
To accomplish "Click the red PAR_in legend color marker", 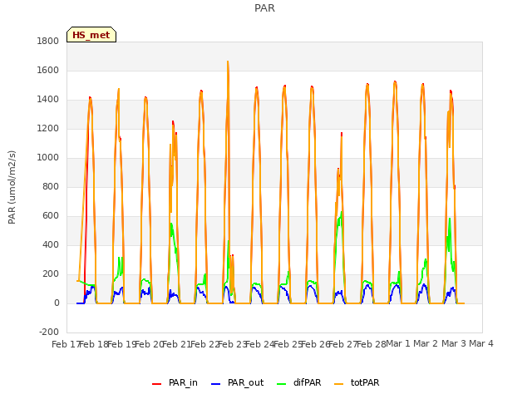I will click(x=157, y=384).
